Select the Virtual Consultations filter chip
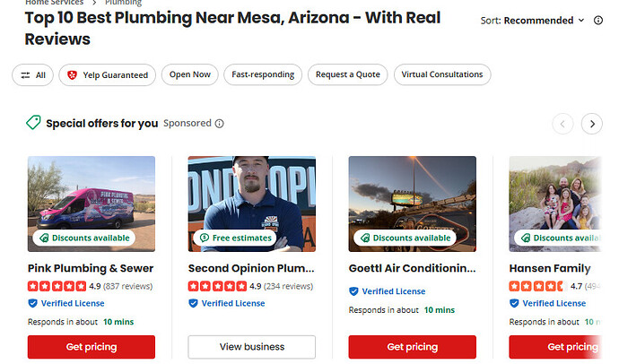 [442, 74]
